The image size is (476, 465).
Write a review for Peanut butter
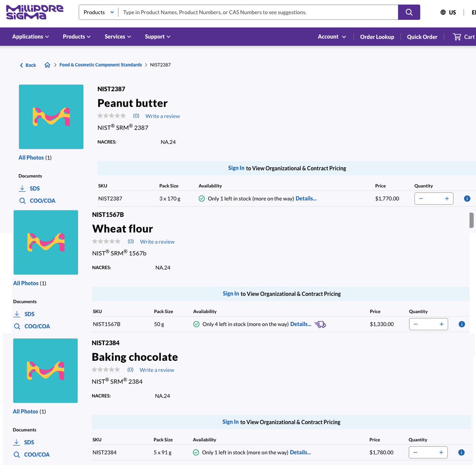tap(163, 116)
